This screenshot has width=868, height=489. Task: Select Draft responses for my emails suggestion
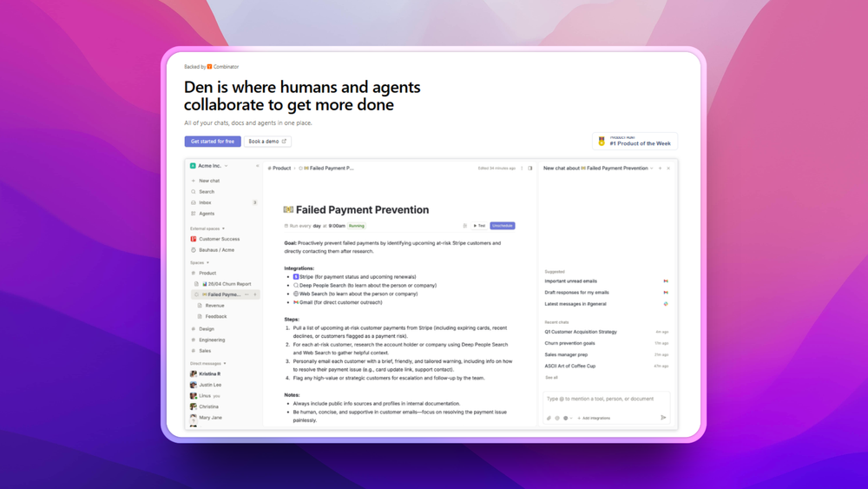(606, 293)
